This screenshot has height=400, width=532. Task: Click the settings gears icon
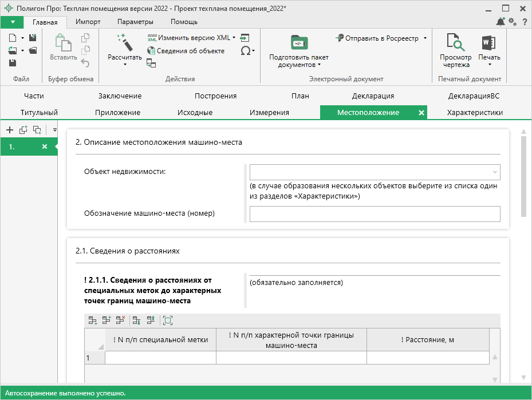coord(513,22)
